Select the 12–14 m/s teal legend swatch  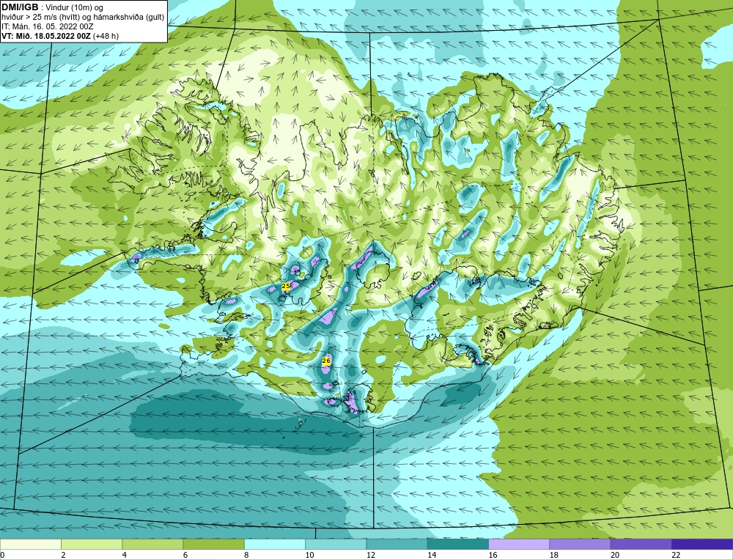click(397, 544)
